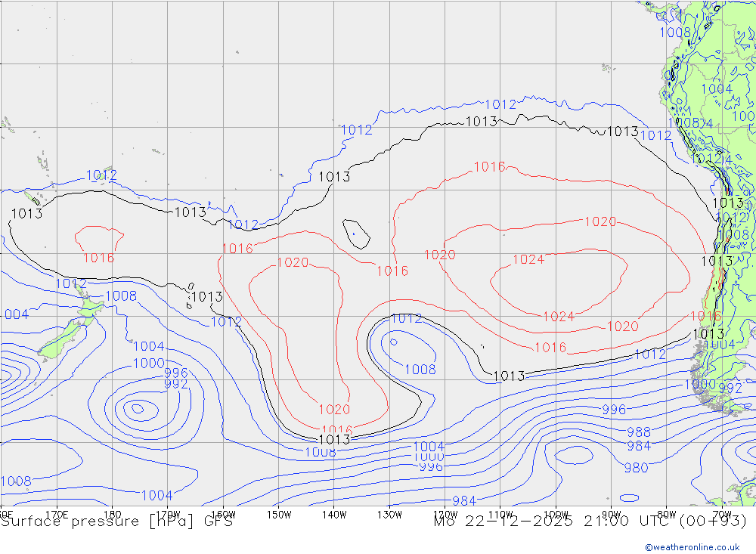This screenshot has width=756, height=554.
Task: Click the blue 980 isobar label
Action: 636,468
